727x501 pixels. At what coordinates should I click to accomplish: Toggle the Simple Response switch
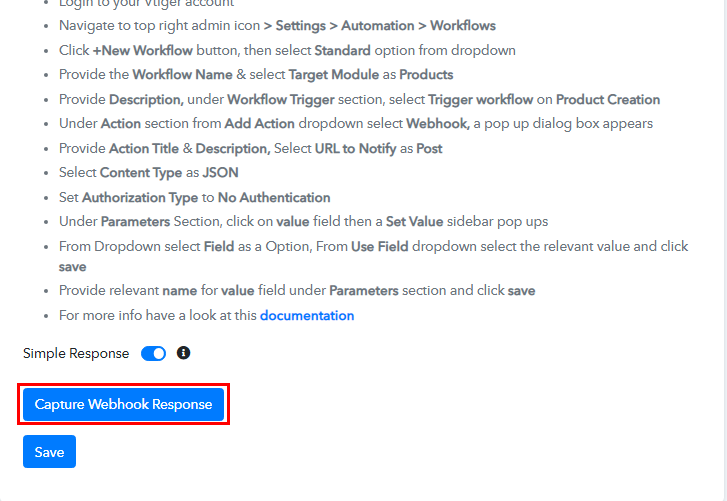(x=153, y=353)
